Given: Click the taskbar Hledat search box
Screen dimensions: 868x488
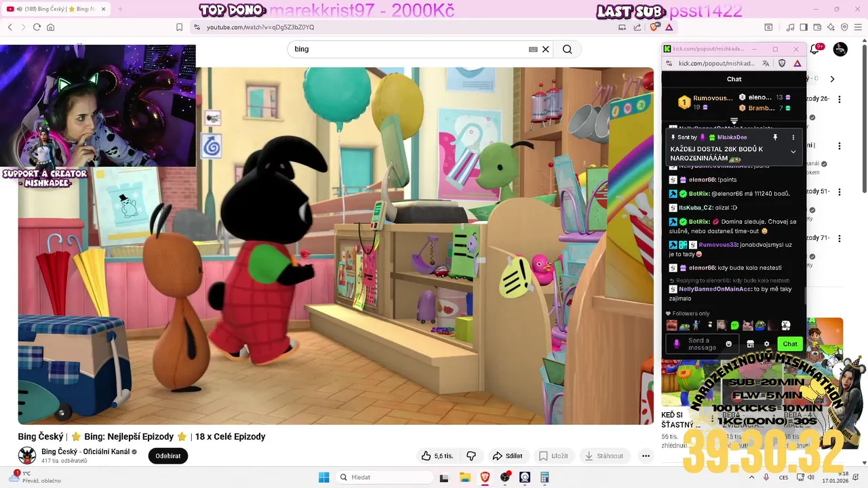Looking at the screenshot, I should [385, 477].
